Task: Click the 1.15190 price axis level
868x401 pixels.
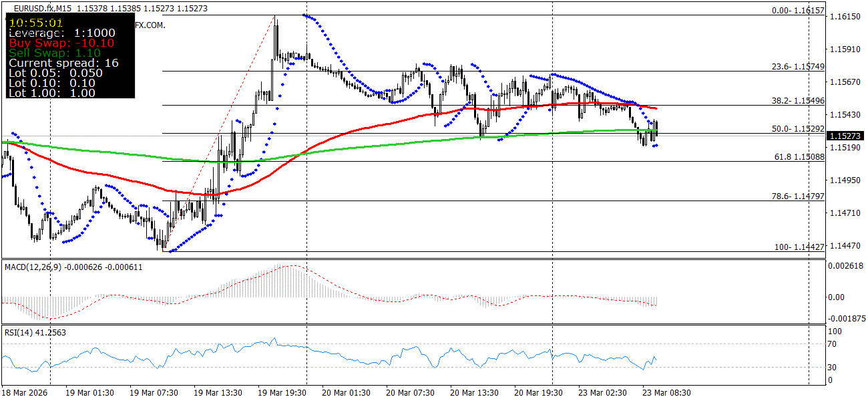Action: [845, 148]
